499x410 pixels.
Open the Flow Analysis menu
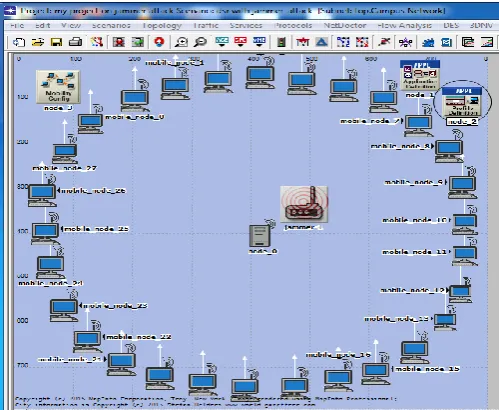(405, 25)
